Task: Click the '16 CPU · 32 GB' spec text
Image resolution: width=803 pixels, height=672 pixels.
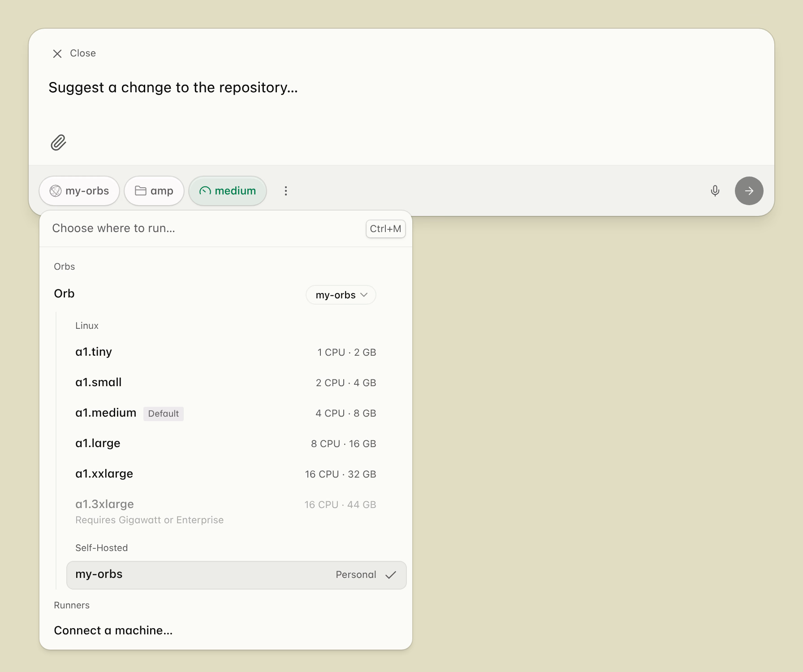Action: pyautogui.click(x=341, y=474)
